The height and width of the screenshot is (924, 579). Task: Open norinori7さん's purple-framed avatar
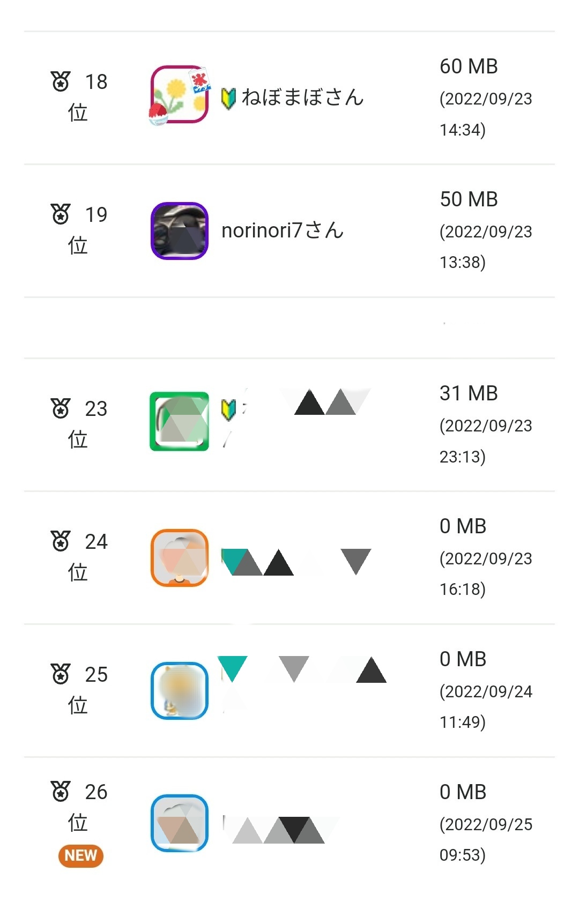coord(179,230)
